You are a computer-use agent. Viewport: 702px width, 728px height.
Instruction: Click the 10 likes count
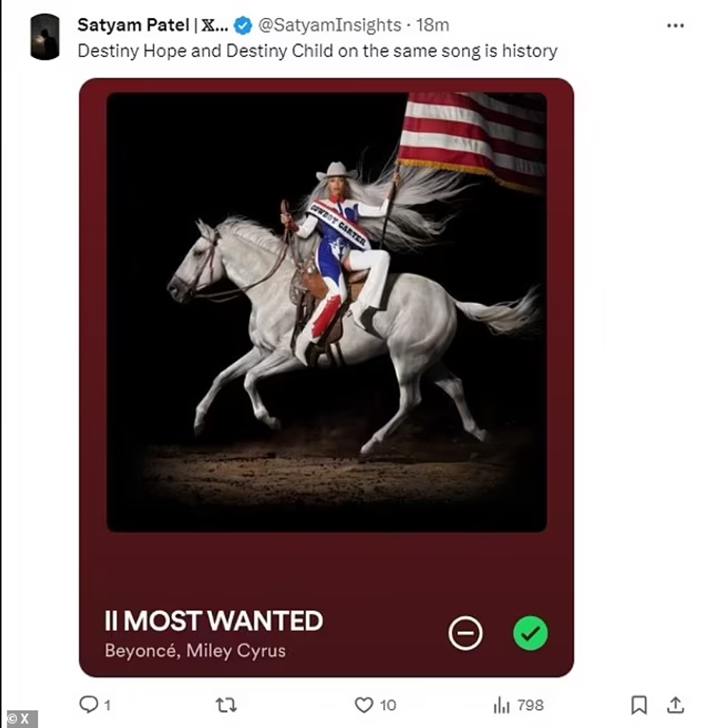[x=388, y=705]
